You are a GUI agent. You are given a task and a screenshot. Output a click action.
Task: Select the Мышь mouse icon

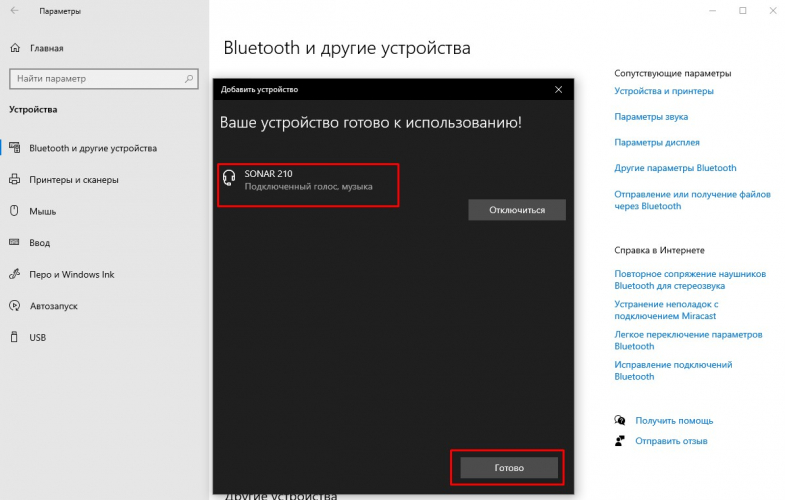[x=15, y=211]
